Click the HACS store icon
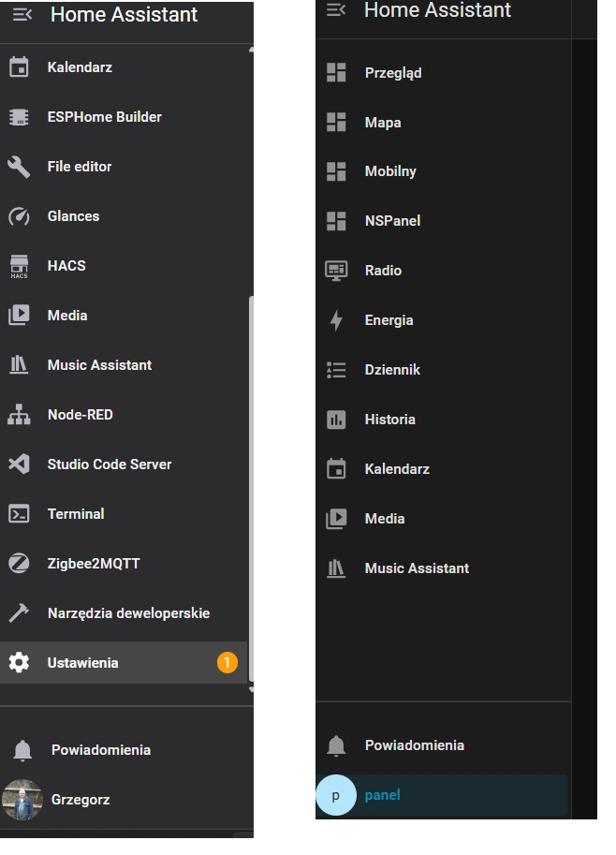 pos(19,266)
